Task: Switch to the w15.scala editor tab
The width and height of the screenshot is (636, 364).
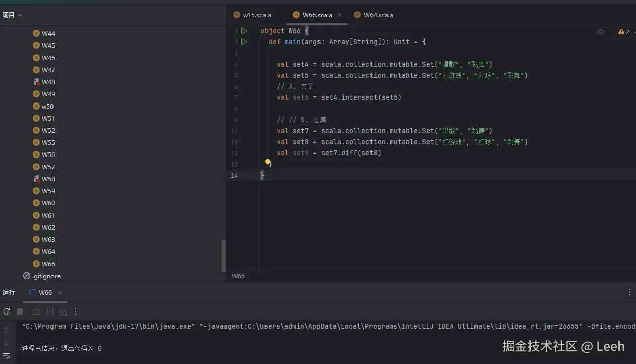Action: click(252, 15)
